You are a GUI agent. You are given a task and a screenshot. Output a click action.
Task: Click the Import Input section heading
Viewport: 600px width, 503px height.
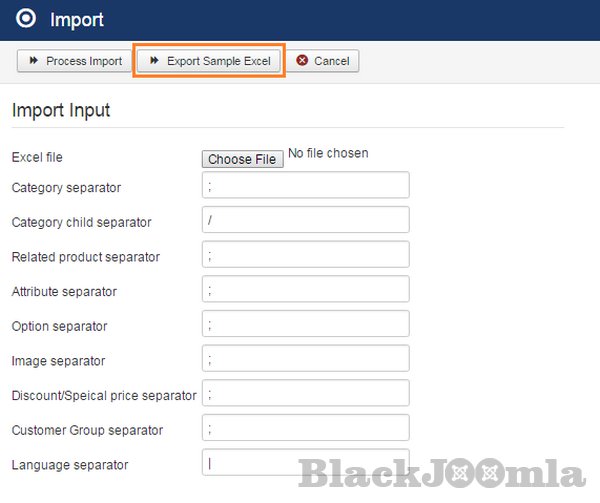pyautogui.click(x=61, y=110)
